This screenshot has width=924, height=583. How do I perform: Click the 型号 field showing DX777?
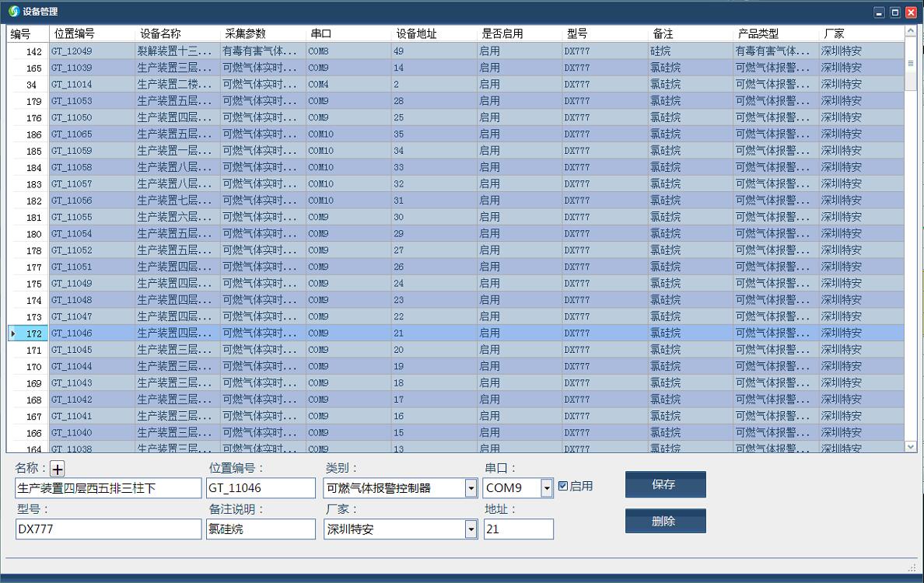[x=107, y=529]
